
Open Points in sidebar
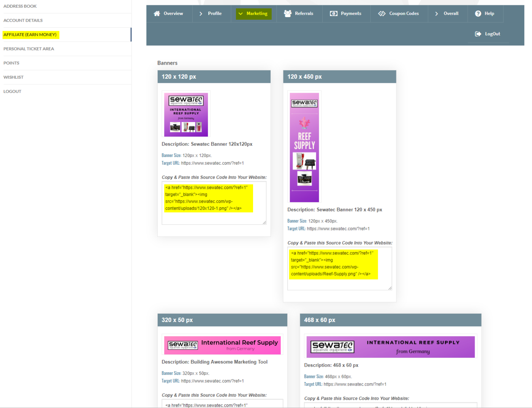tap(11, 63)
